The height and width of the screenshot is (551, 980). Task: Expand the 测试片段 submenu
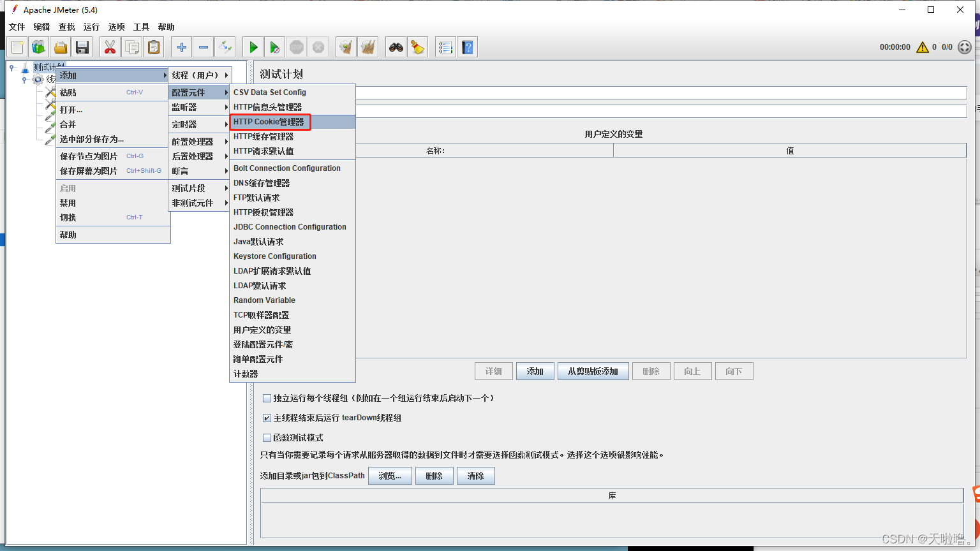coord(199,188)
